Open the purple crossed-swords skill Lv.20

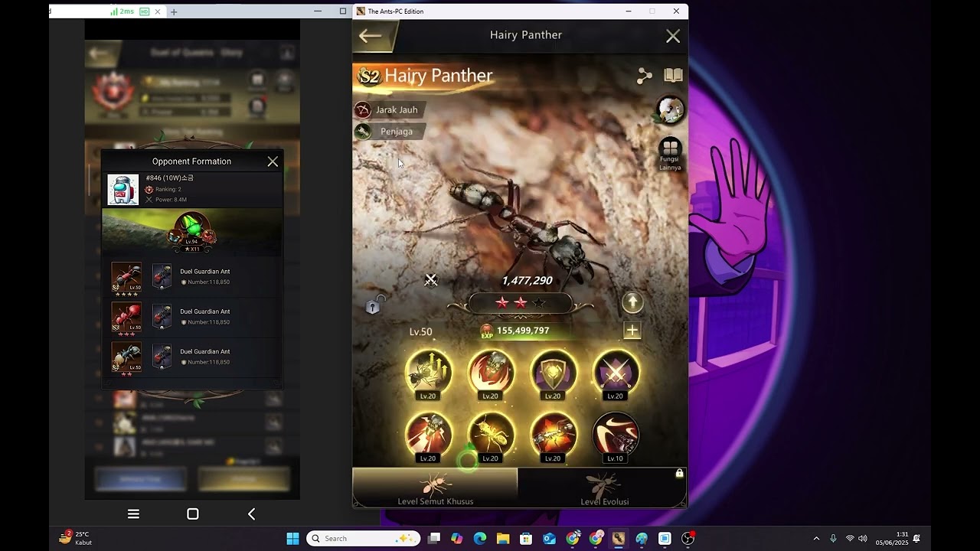click(x=616, y=374)
